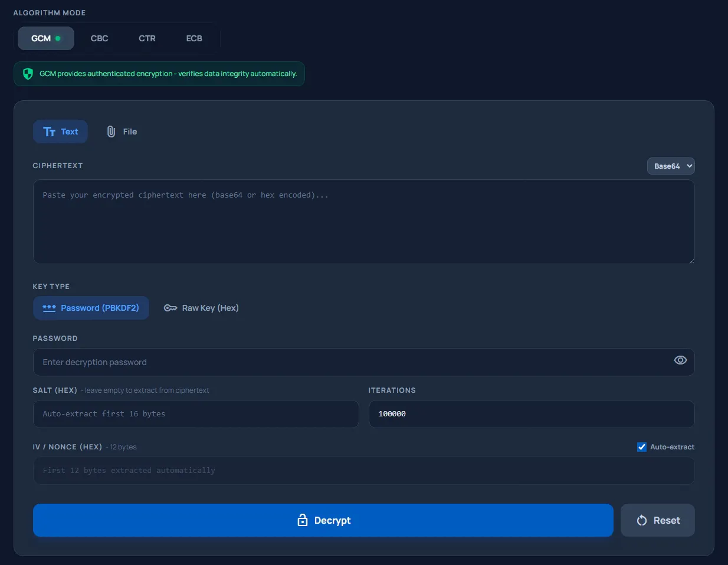Focus the Salt (Hex) input field
The image size is (728, 565).
pos(196,414)
